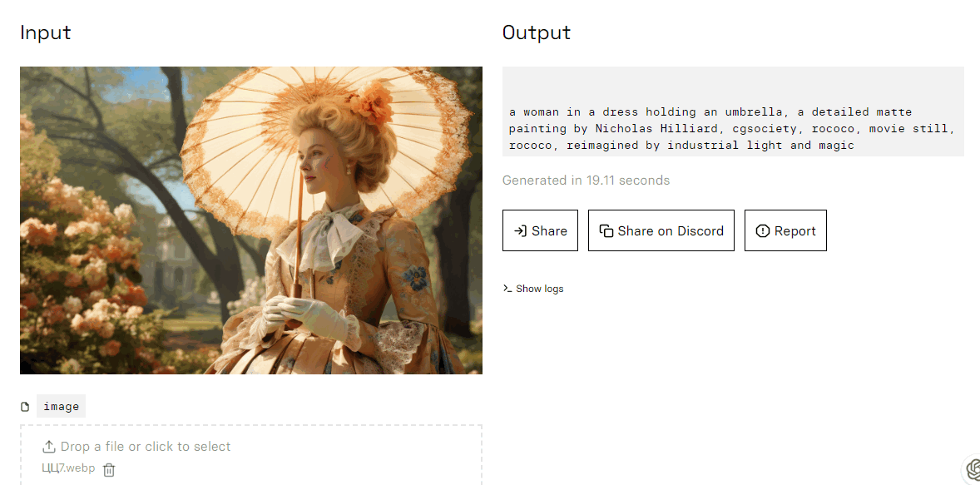The width and height of the screenshot is (980, 485).
Task: Click the input image of woman with parasol
Action: click(251, 220)
